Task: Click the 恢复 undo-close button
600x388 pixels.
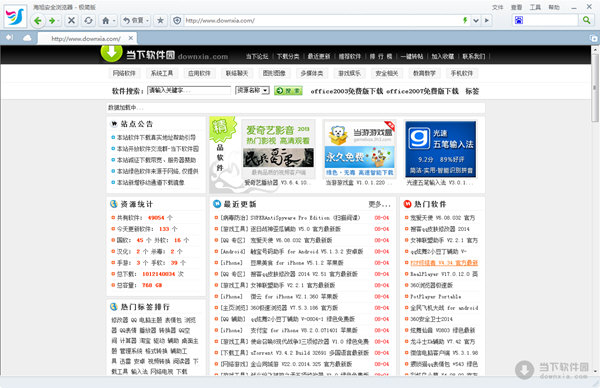Action: coord(133,21)
